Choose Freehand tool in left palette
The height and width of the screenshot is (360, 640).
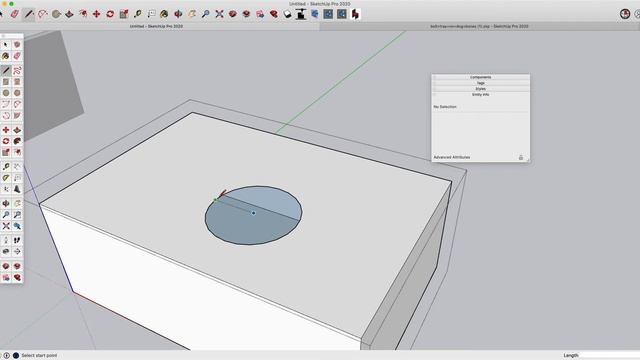click(x=17, y=71)
